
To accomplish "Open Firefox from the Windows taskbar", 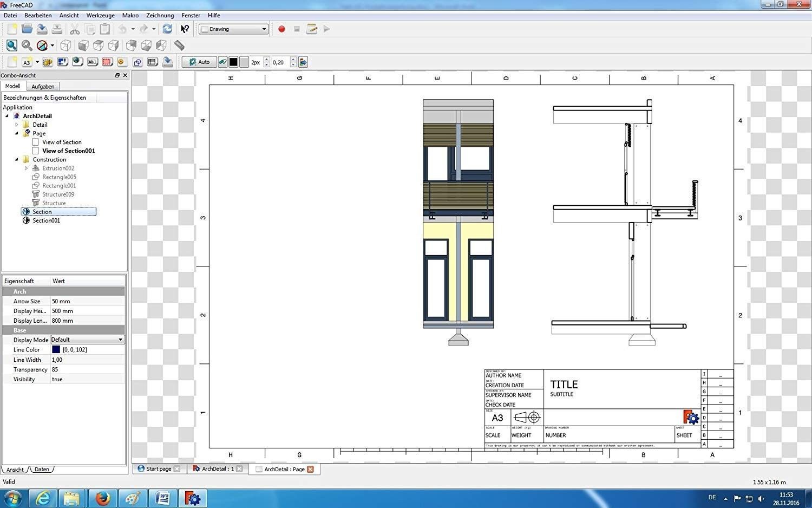I will point(102,498).
